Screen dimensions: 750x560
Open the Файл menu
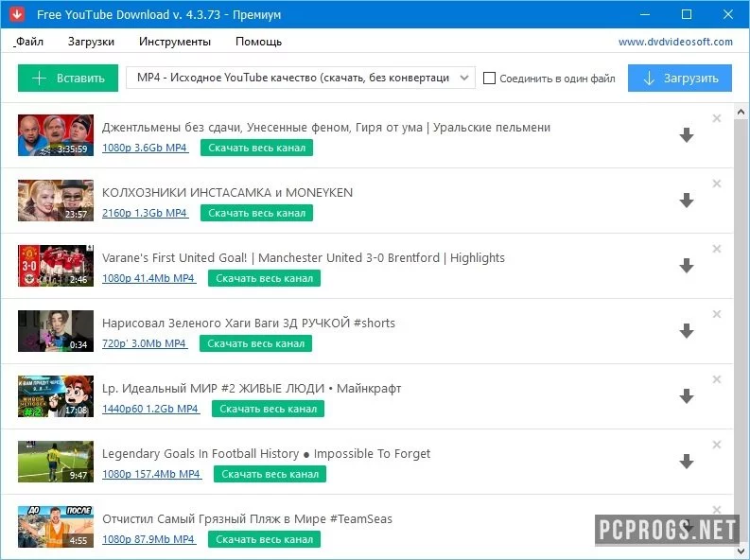[x=29, y=42]
